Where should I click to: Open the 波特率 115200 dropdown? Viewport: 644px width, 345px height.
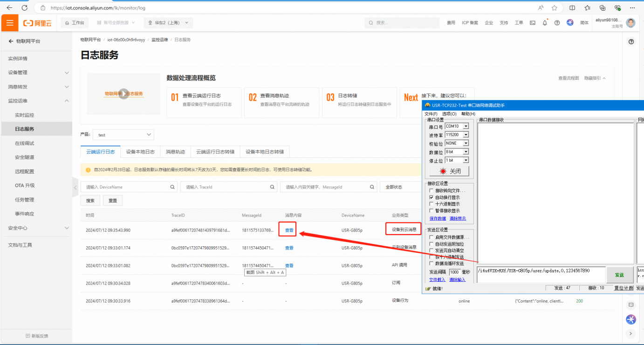click(466, 135)
